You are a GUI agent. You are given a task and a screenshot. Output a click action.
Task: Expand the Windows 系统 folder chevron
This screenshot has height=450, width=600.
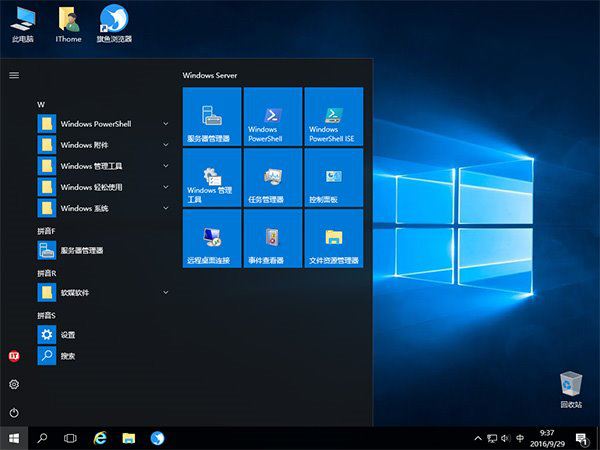click(166, 208)
